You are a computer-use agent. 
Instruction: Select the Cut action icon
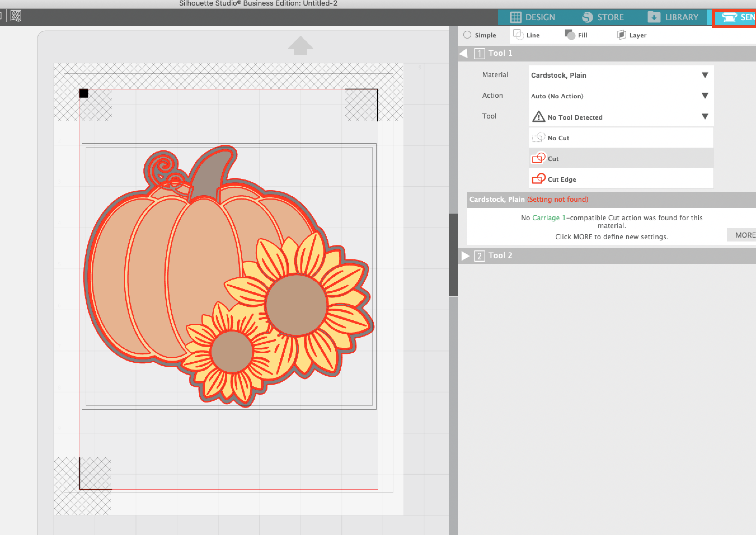pyautogui.click(x=539, y=158)
